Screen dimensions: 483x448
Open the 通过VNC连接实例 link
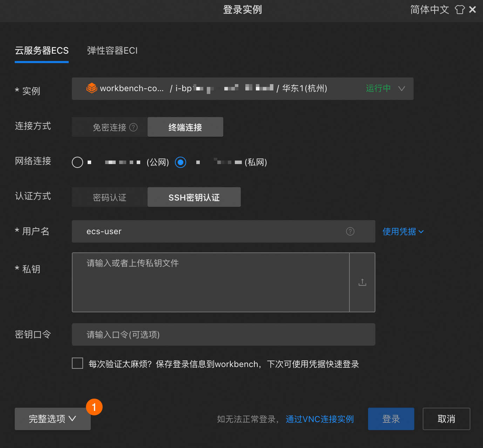[x=320, y=419]
